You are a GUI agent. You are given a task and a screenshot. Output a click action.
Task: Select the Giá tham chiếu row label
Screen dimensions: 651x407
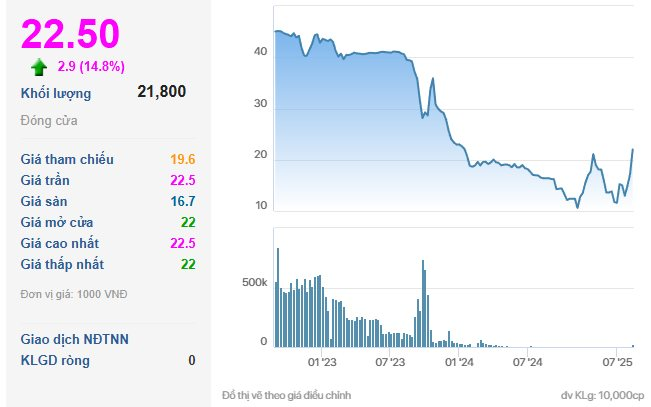pyautogui.click(x=67, y=159)
